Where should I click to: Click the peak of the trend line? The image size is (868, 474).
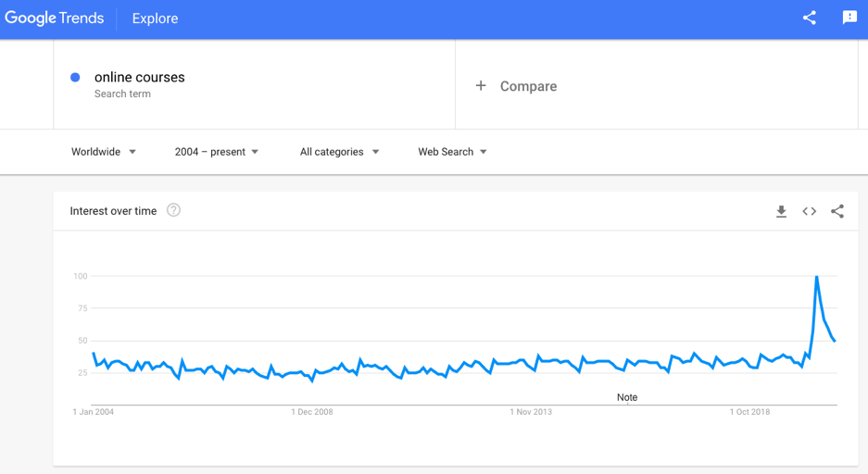(816, 277)
